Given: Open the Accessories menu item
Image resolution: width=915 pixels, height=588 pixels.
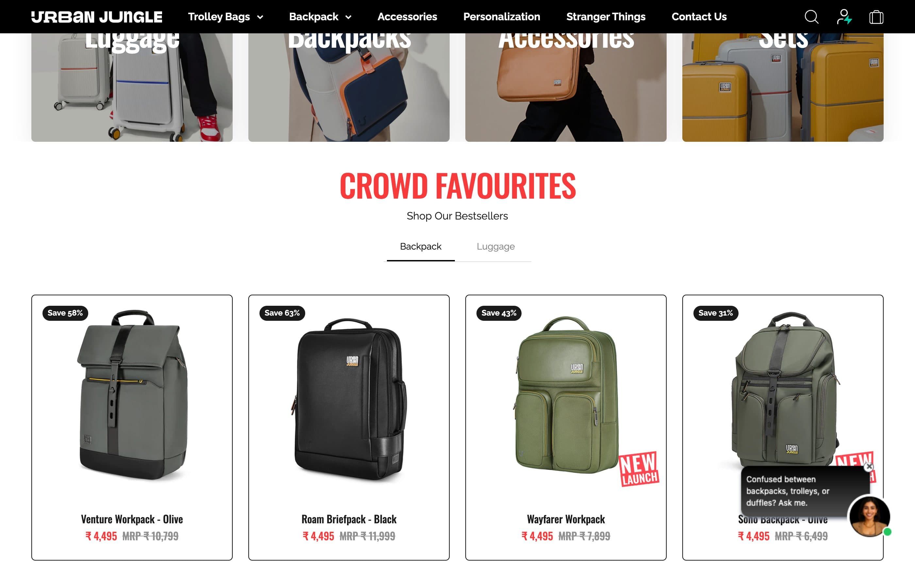Looking at the screenshot, I should point(407,17).
